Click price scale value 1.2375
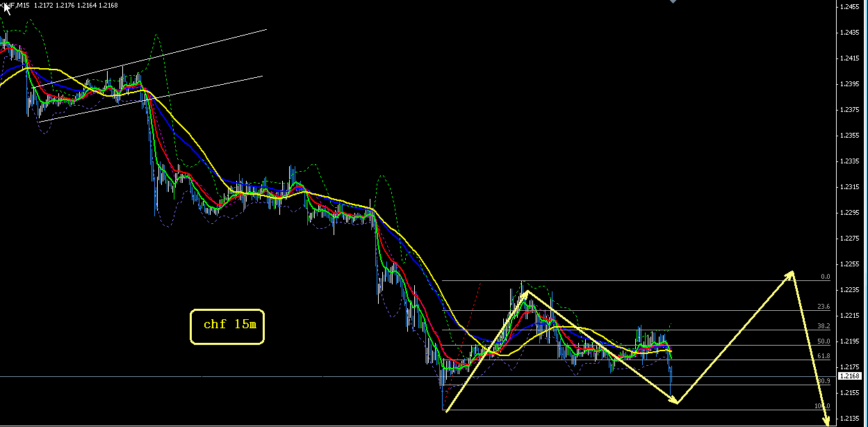This screenshot has height=427, width=868. click(849, 110)
